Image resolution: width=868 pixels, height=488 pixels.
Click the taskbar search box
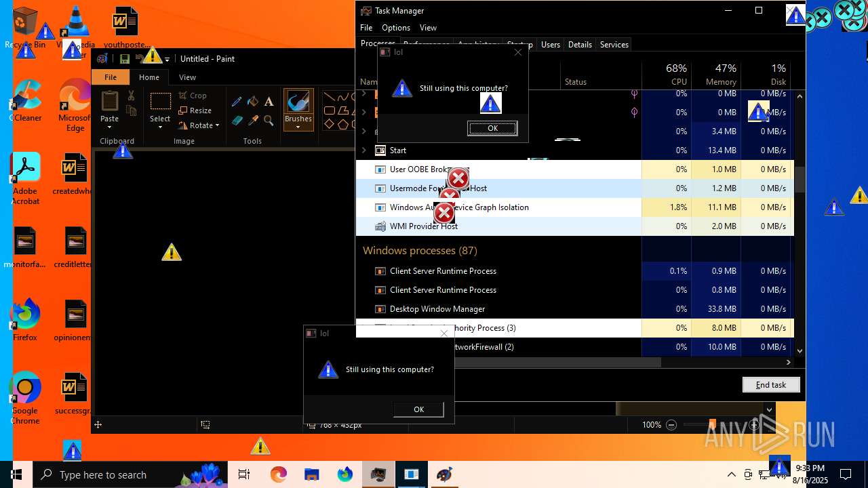[132, 474]
